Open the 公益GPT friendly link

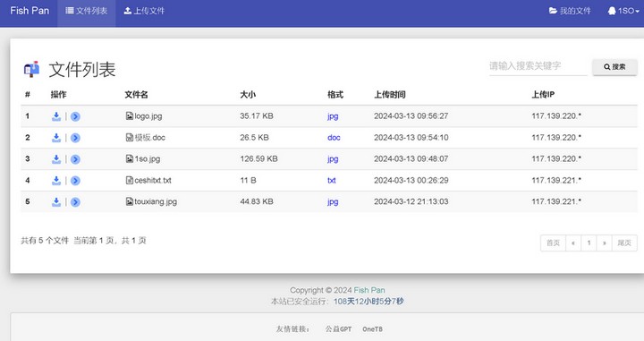[x=338, y=329]
